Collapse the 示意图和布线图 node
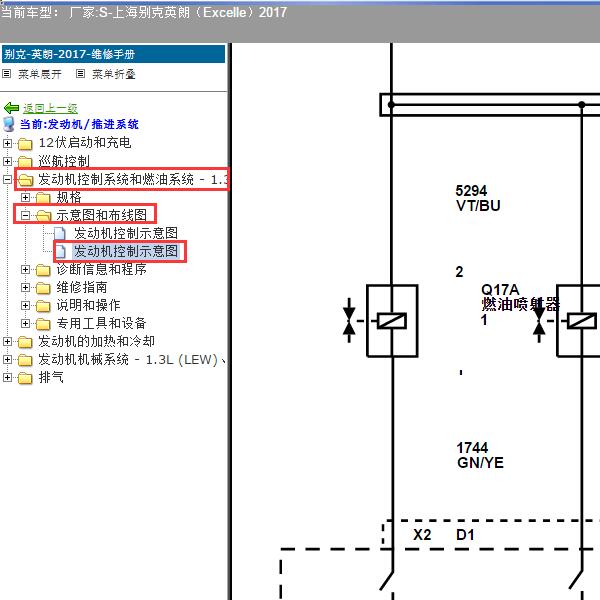Screen dimensions: 600x600 point(25,215)
